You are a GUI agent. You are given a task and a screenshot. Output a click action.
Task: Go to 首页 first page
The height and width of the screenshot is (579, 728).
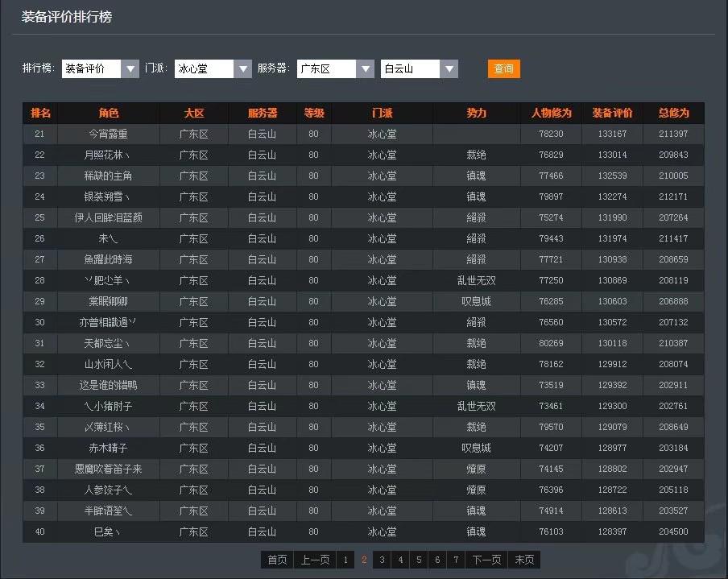pyautogui.click(x=277, y=560)
